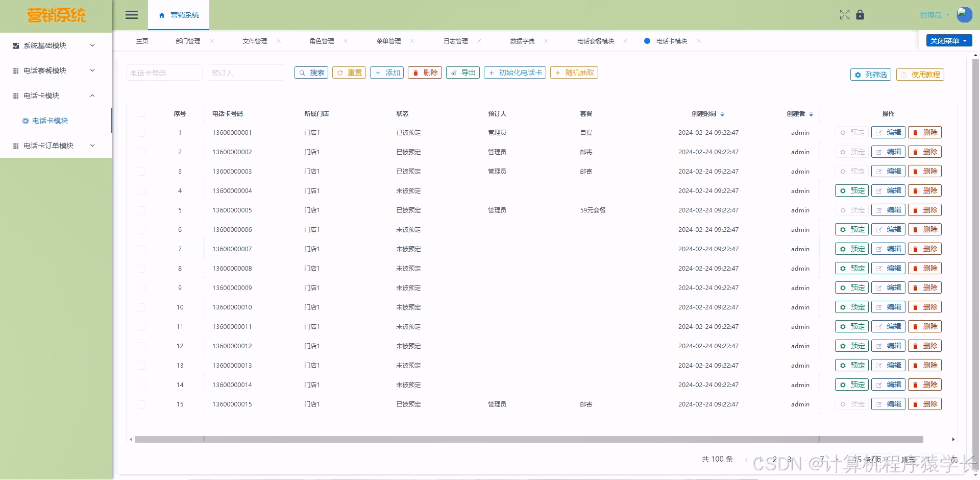Click the 添加 button
The width and height of the screenshot is (980, 480).
click(x=387, y=73)
